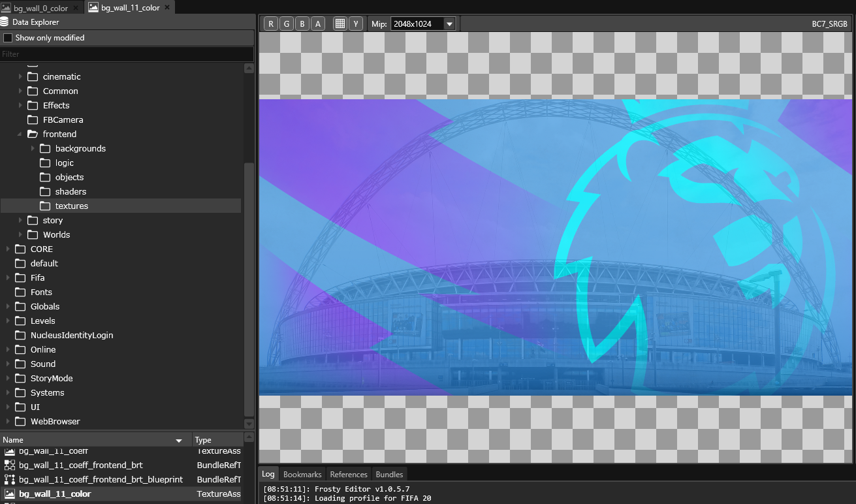Toggle the Y flip button

point(356,24)
